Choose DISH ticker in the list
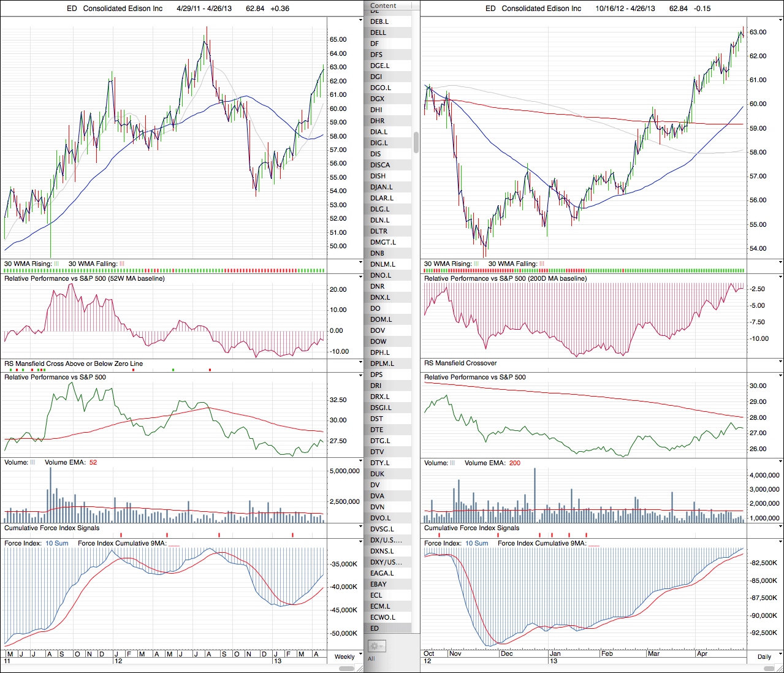 coord(378,176)
